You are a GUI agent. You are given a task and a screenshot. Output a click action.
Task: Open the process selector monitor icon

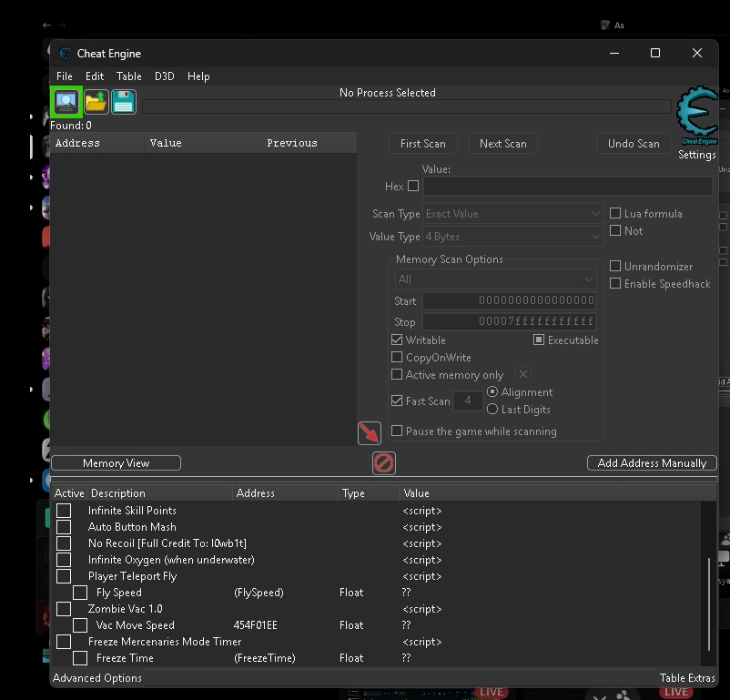point(66,102)
